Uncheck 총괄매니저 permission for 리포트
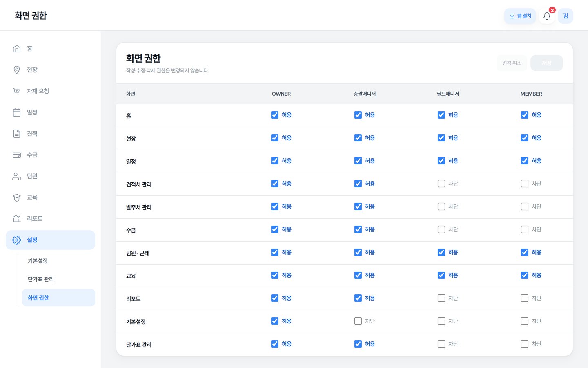588x368 pixels. (358, 298)
